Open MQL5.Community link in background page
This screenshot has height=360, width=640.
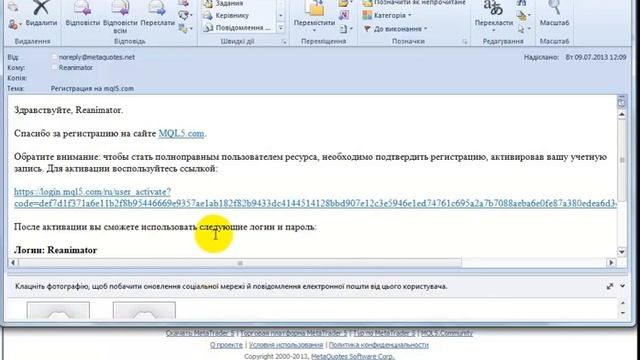447,333
